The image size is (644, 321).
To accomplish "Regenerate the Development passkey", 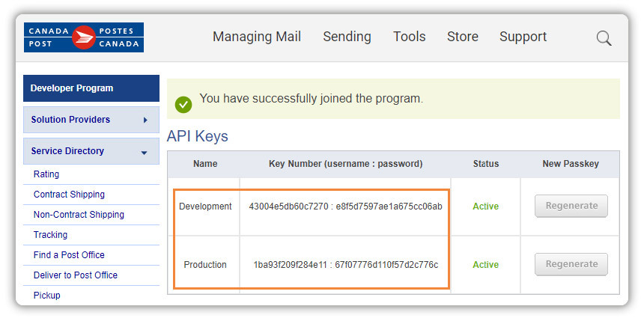I will (571, 206).
